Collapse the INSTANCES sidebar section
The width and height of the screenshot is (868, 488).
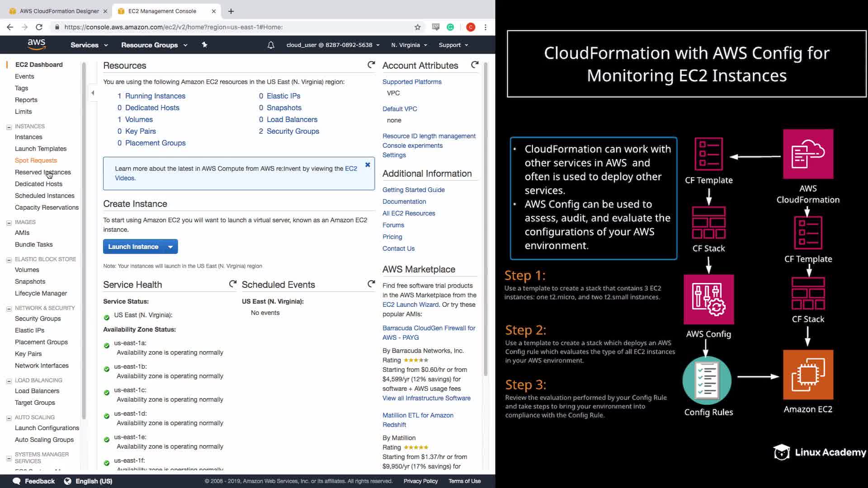click(9, 127)
